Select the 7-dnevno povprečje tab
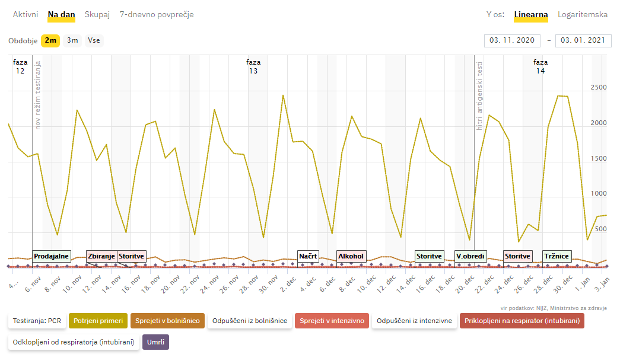 (x=157, y=14)
